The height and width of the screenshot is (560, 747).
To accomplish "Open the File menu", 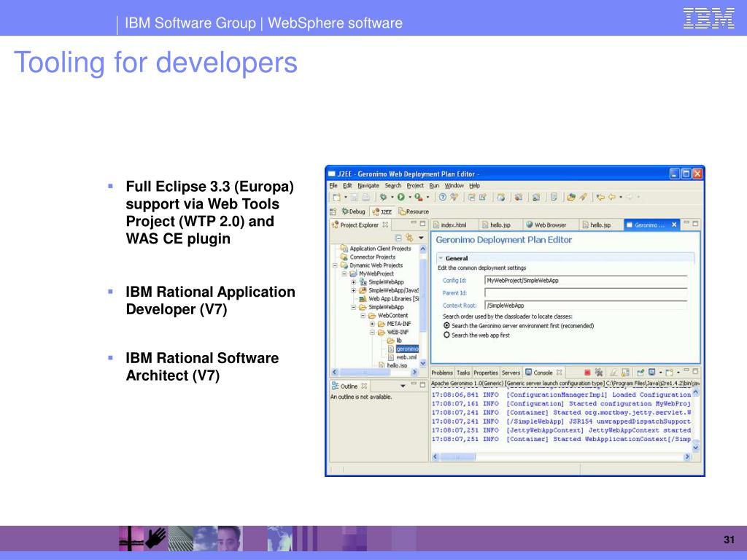I will [x=333, y=186].
